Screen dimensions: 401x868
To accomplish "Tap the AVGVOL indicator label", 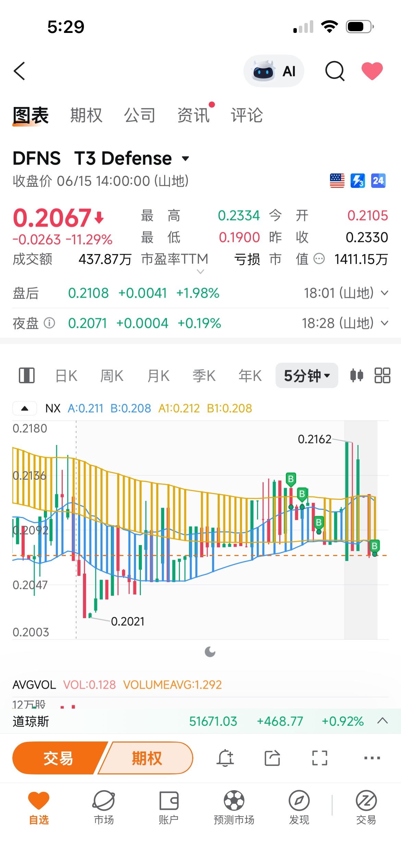I will tap(34, 685).
